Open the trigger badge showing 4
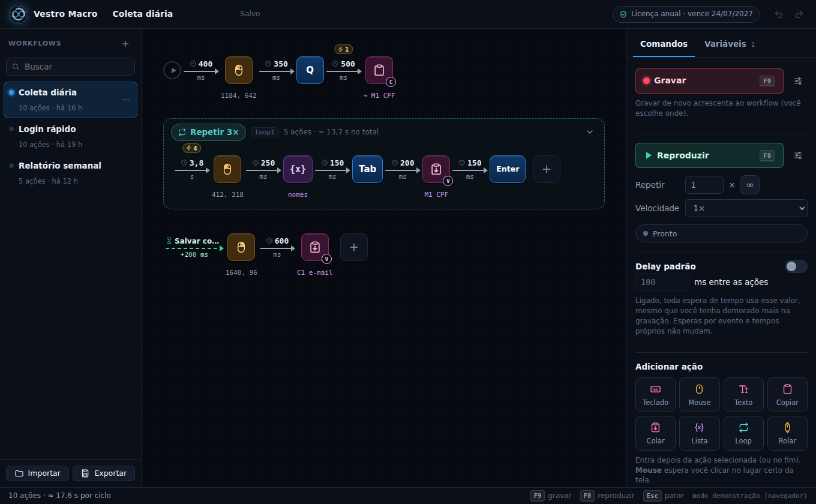This screenshot has width=816, height=504. coord(191,148)
